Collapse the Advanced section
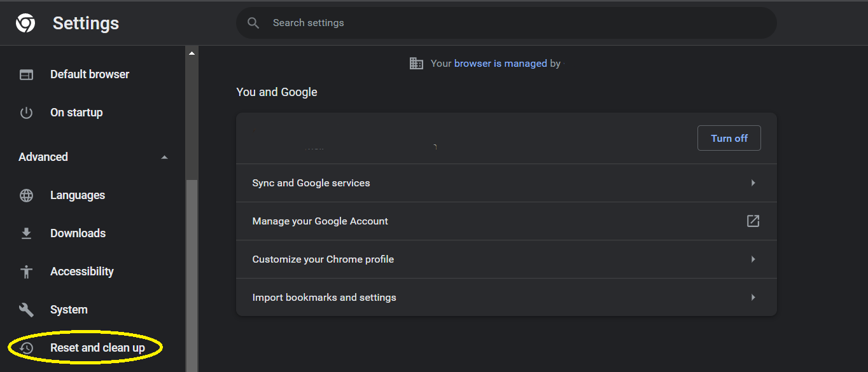The height and width of the screenshot is (372, 868). (164, 156)
